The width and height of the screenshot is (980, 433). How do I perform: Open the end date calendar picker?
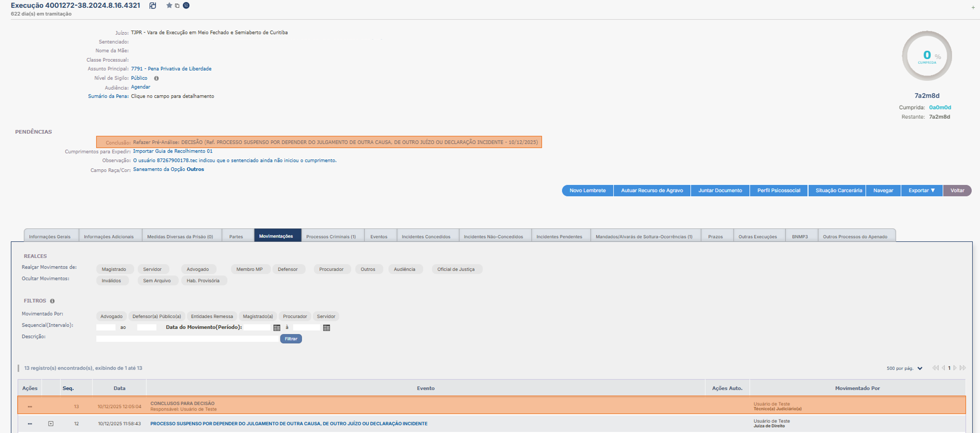pyautogui.click(x=327, y=328)
